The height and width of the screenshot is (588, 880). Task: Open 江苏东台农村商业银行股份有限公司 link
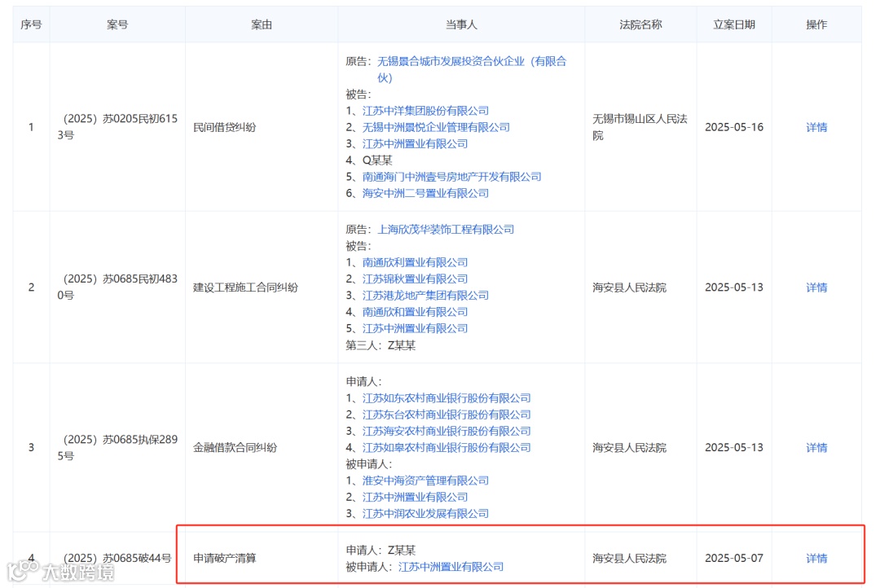447,415
